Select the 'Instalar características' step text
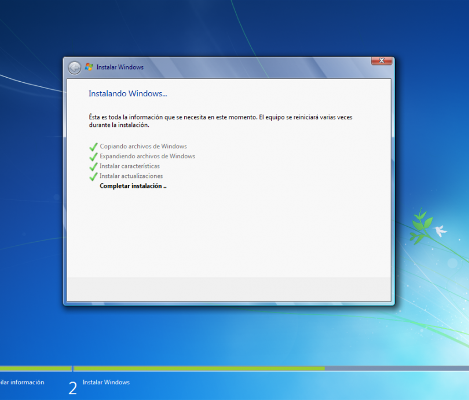469x400 pixels. [130, 166]
